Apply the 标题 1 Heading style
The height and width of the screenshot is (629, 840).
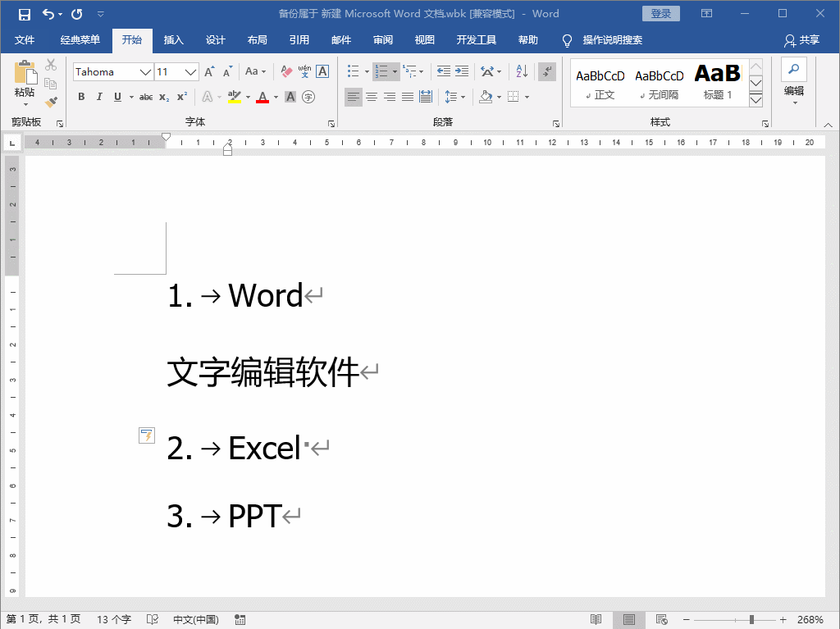[717, 84]
